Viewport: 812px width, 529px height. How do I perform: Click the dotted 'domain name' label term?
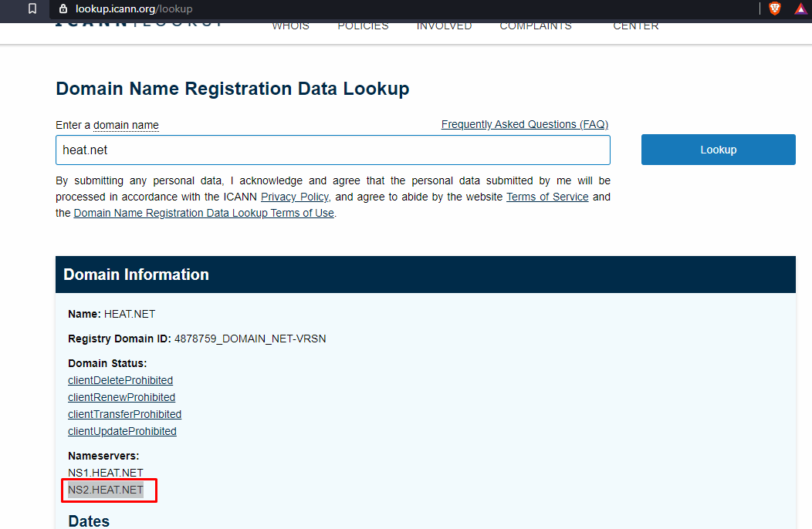pos(126,125)
